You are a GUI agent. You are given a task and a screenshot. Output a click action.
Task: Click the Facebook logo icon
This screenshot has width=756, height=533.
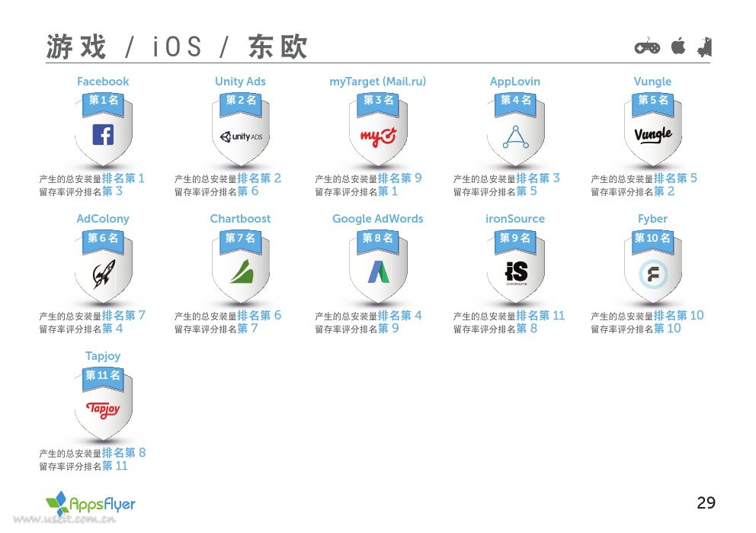[103, 134]
